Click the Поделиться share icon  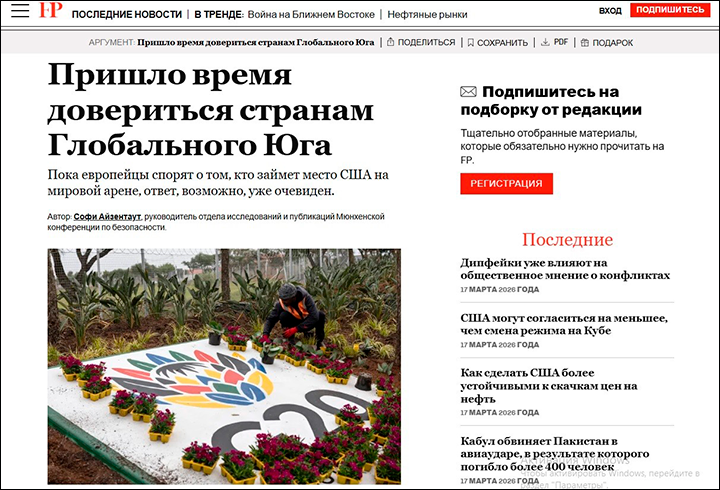(392, 43)
